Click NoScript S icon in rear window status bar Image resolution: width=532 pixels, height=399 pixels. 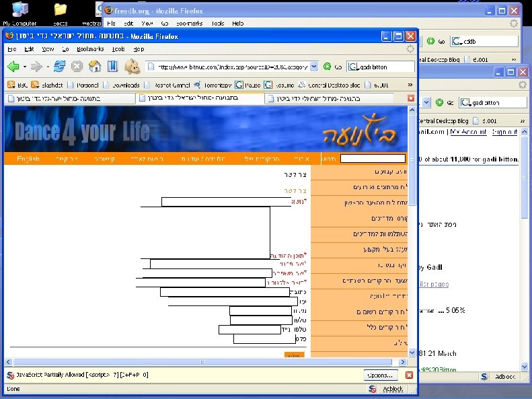[484, 376]
